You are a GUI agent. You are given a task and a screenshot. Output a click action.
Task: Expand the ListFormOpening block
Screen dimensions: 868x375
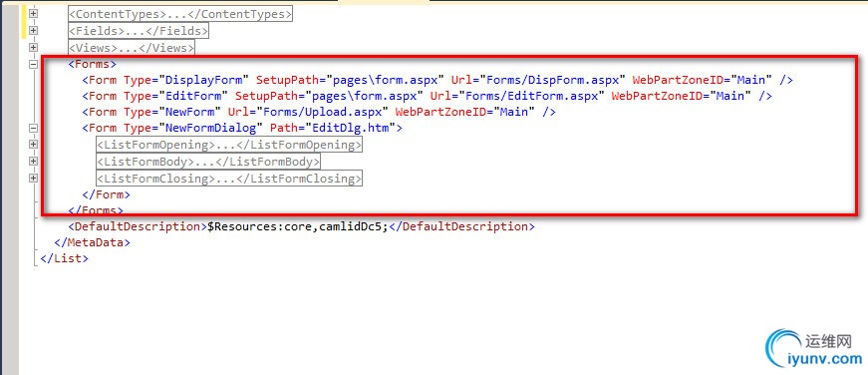[33, 145]
